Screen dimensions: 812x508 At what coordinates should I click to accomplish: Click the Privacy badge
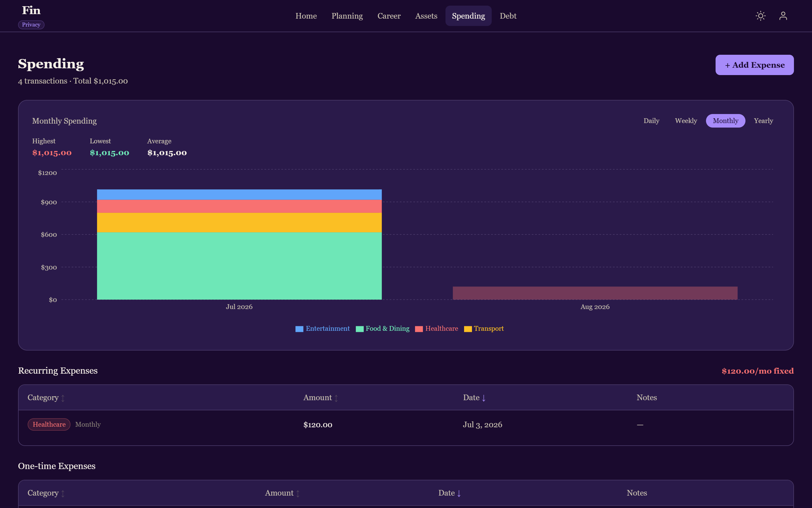click(x=31, y=25)
